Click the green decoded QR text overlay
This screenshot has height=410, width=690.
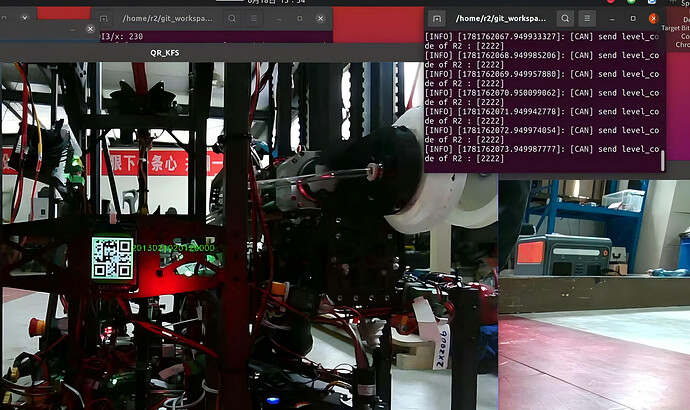click(x=174, y=248)
